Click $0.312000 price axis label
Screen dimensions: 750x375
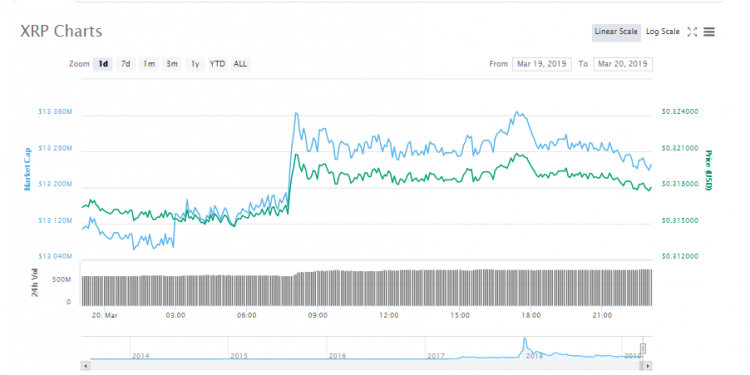680,257
